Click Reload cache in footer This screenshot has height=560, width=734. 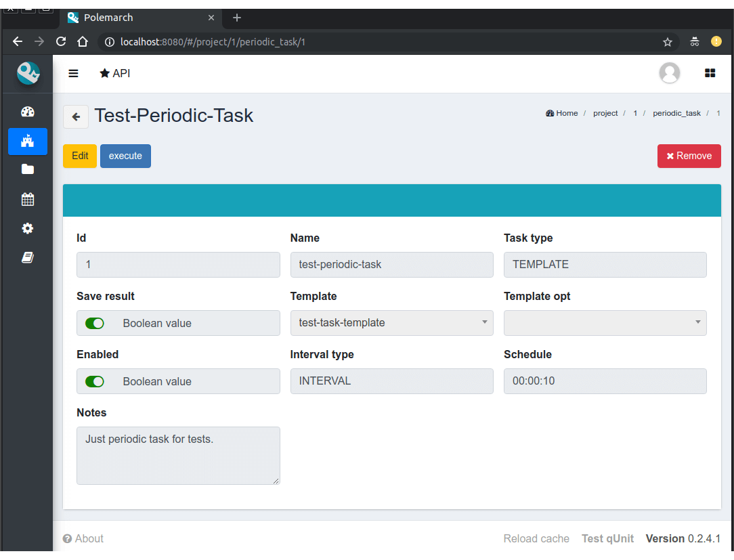click(536, 538)
